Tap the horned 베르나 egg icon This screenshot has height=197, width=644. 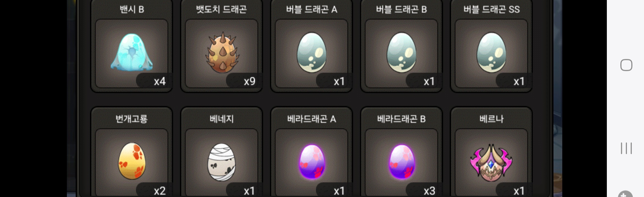pos(491,163)
